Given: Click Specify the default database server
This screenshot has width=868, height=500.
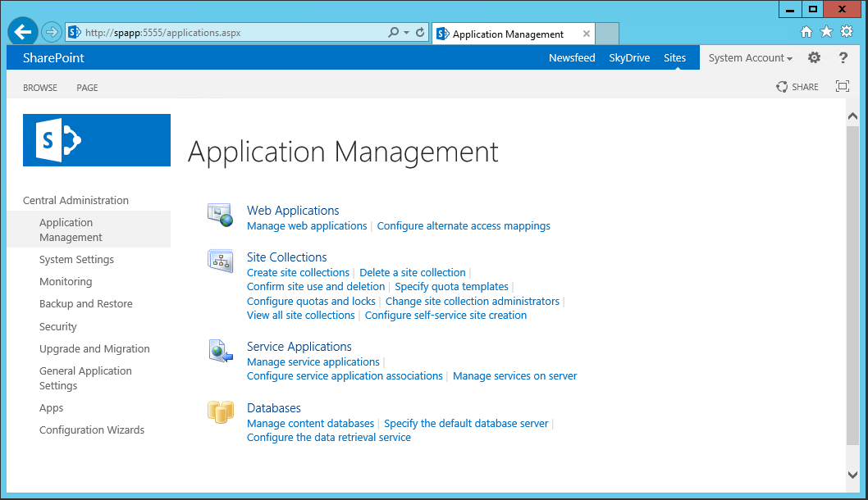Looking at the screenshot, I should (466, 423).
